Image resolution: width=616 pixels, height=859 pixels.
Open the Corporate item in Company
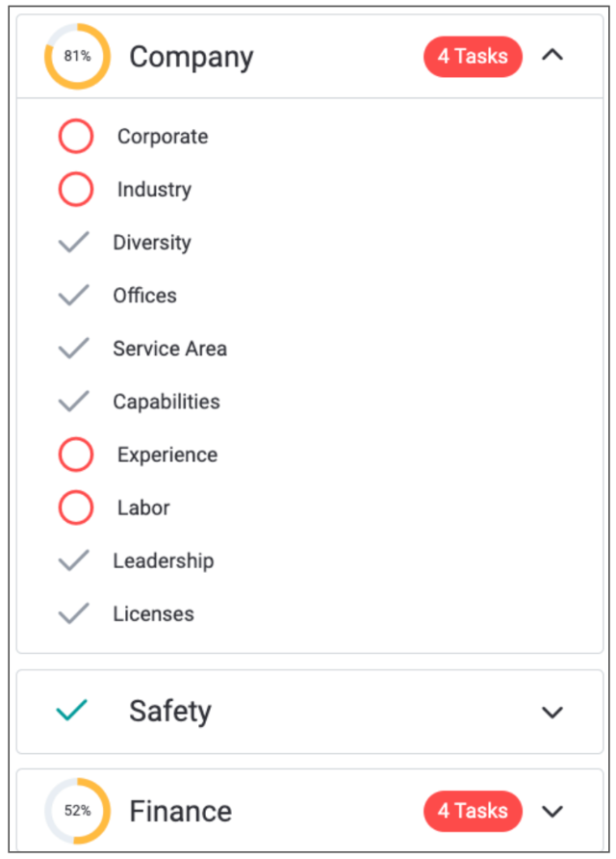(x=163, y=137)
